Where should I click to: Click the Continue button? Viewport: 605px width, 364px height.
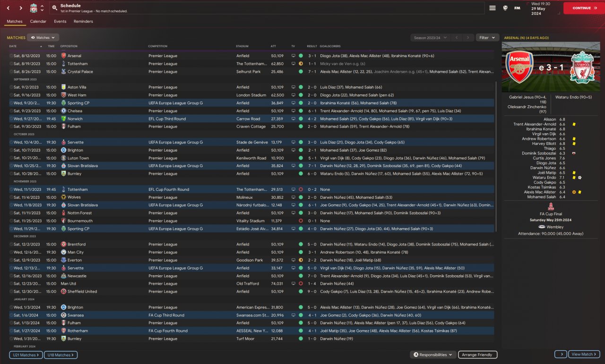584,8
